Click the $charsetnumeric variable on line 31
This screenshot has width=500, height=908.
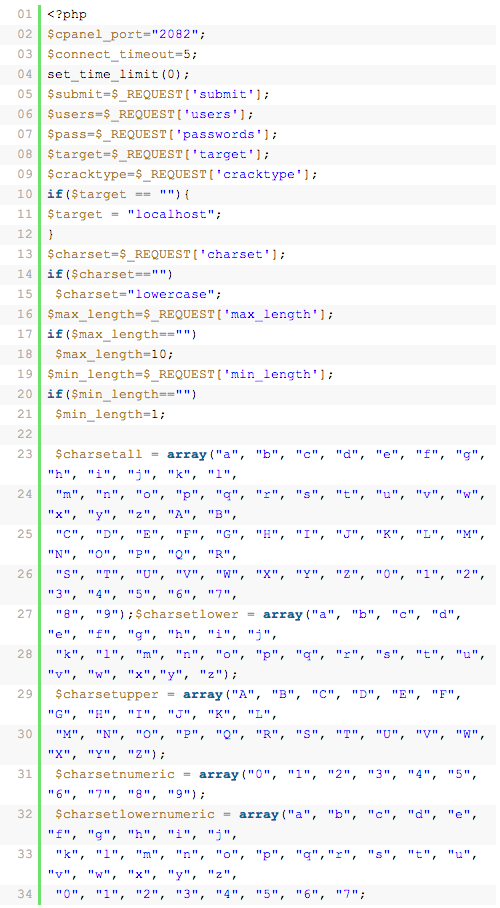click(115, 774)
